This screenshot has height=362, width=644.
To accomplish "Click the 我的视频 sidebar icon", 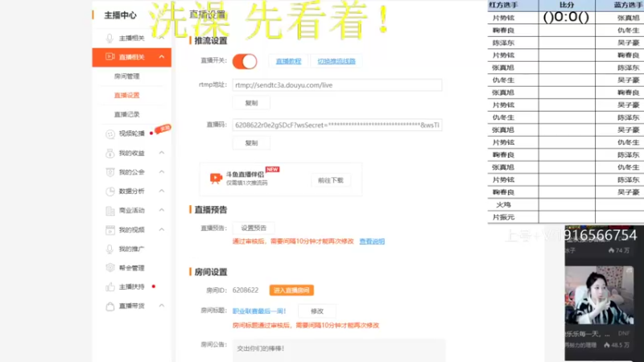I will [x=110, y=230].
